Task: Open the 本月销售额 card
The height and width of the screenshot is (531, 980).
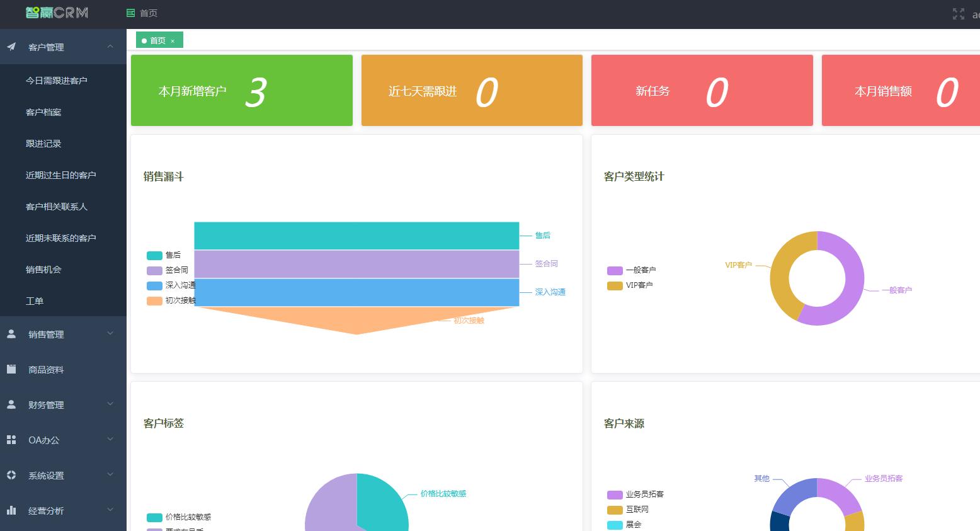Action: click(901, 90)
